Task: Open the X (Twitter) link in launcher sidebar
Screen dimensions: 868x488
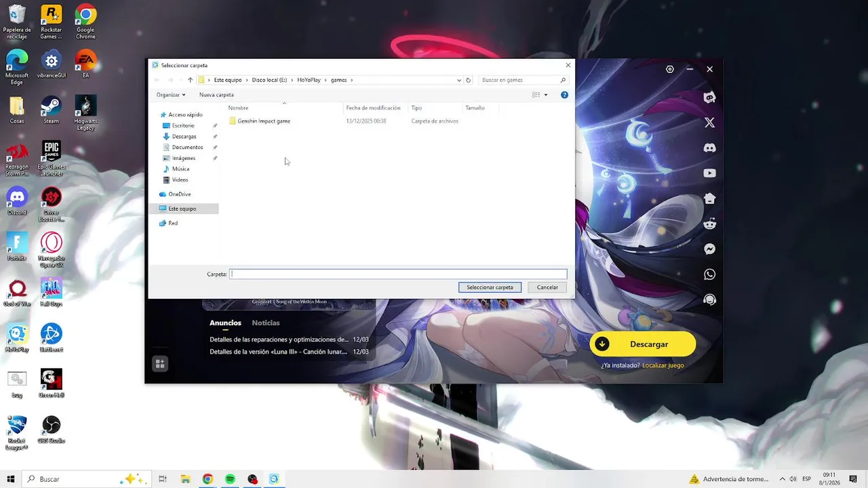Action: (x=709, y=123)
